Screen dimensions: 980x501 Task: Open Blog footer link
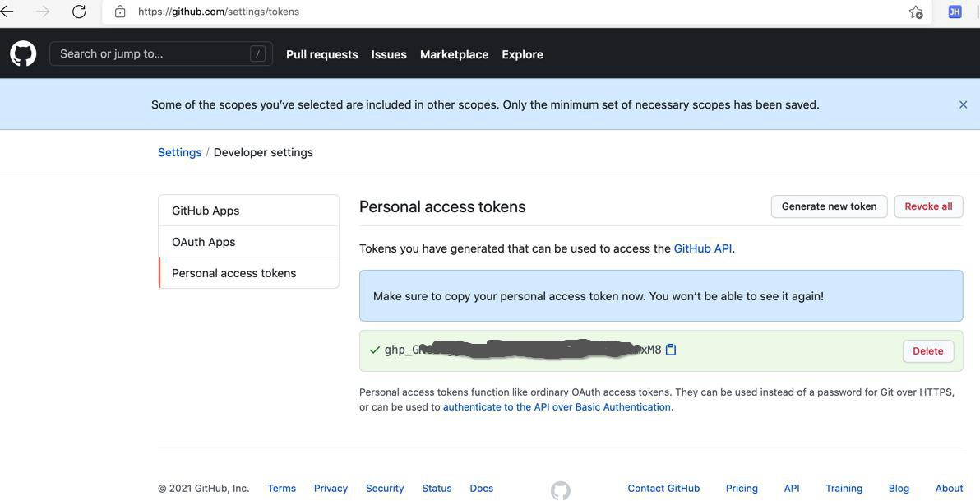tap(899, 489)
